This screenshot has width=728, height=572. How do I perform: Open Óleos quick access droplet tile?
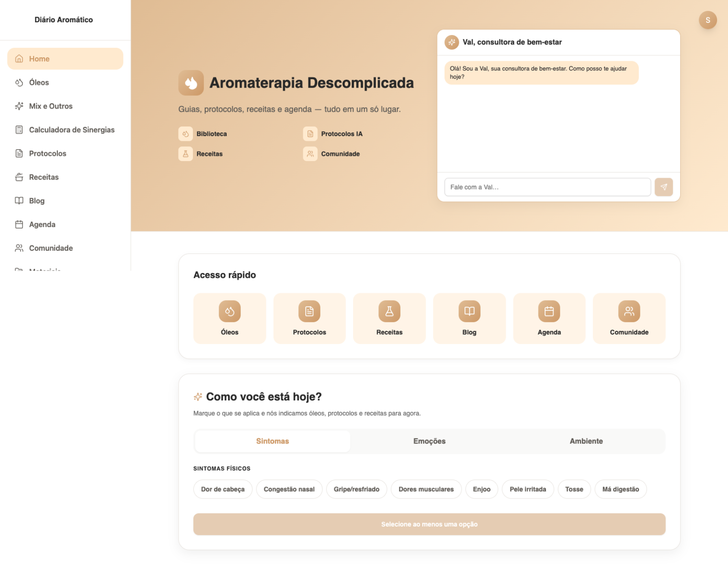click(229, 318)
